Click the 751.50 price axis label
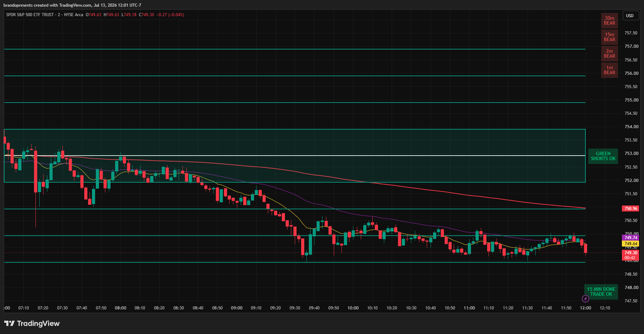The image size is (644, 334). coord(631,194)
